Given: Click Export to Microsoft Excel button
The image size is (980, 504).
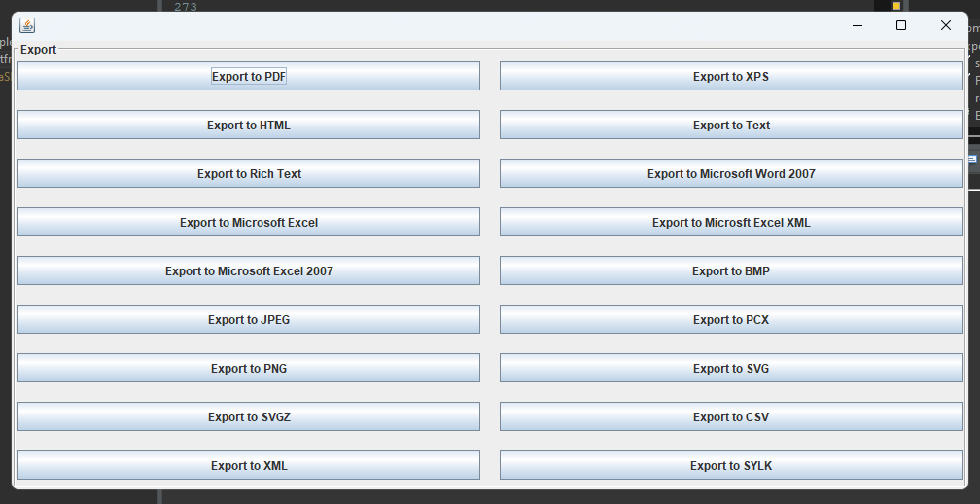Looking at the screenshot, I should [249, 222].
